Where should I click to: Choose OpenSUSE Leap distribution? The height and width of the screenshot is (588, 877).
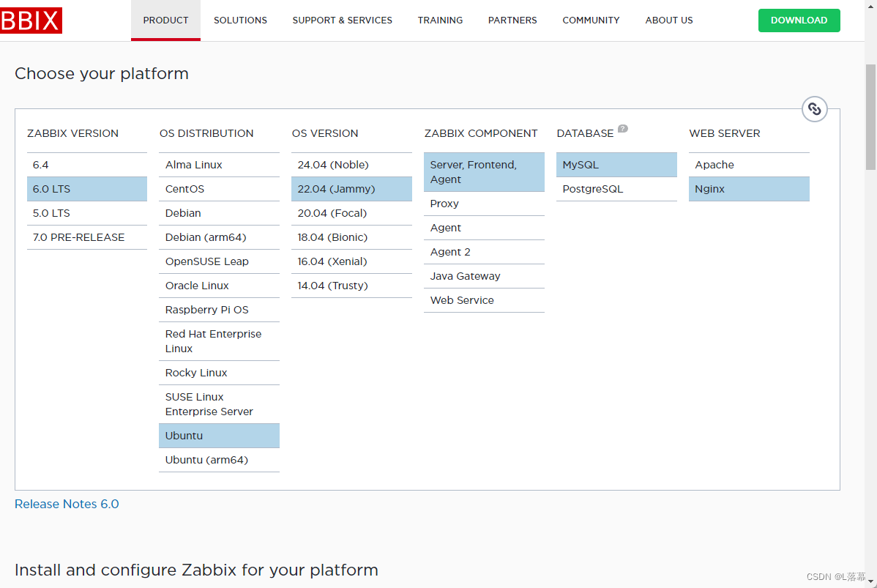tap(220, 261)
